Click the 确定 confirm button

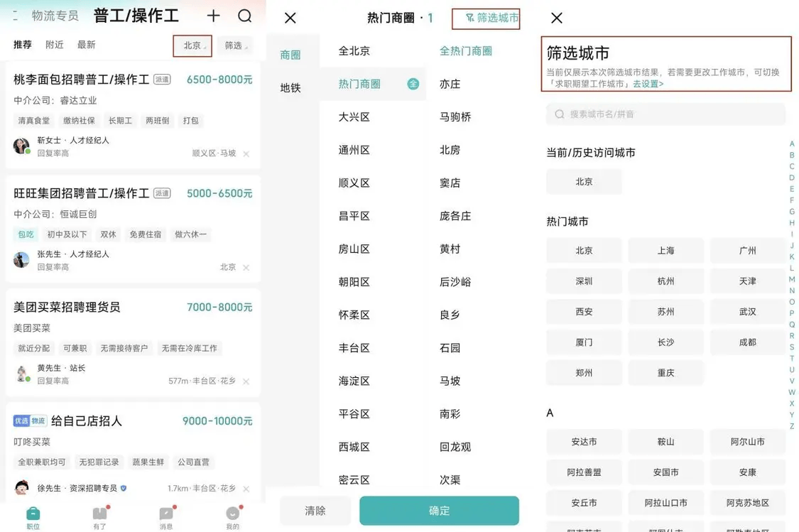[x=439, y=511]
